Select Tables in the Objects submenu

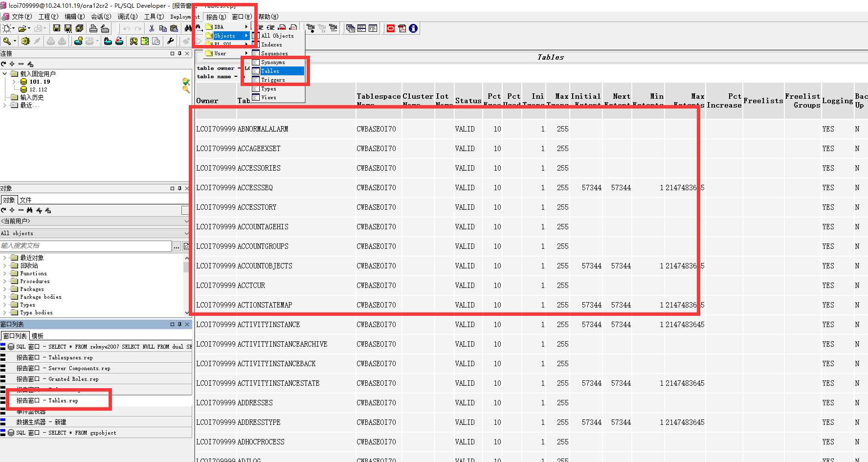[278, 71]
